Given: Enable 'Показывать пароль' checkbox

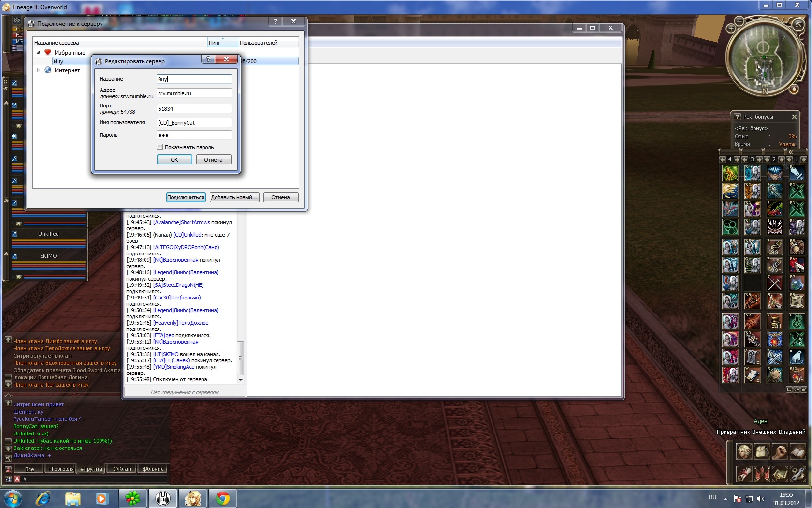Looking at the screenshot, I should coord(160,147).
